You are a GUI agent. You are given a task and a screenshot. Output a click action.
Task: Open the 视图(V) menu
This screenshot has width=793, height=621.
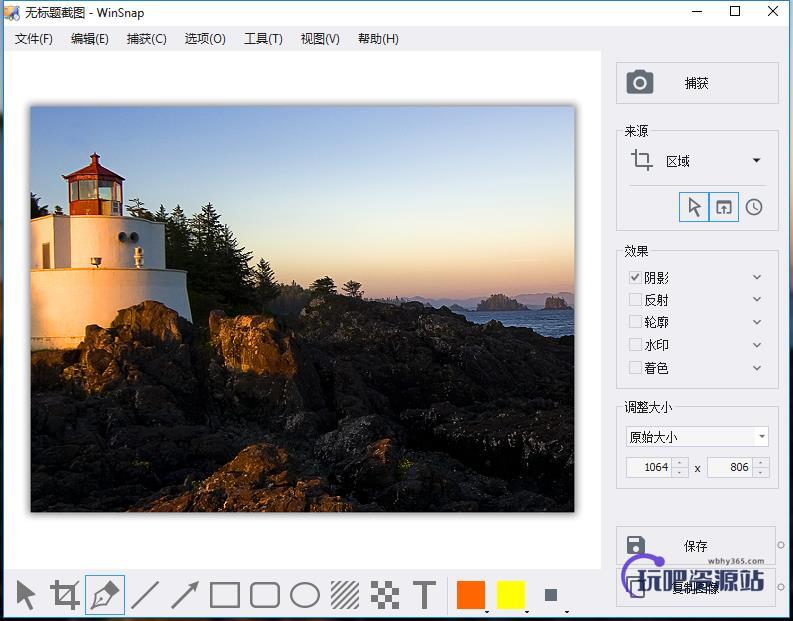(320, 39)
